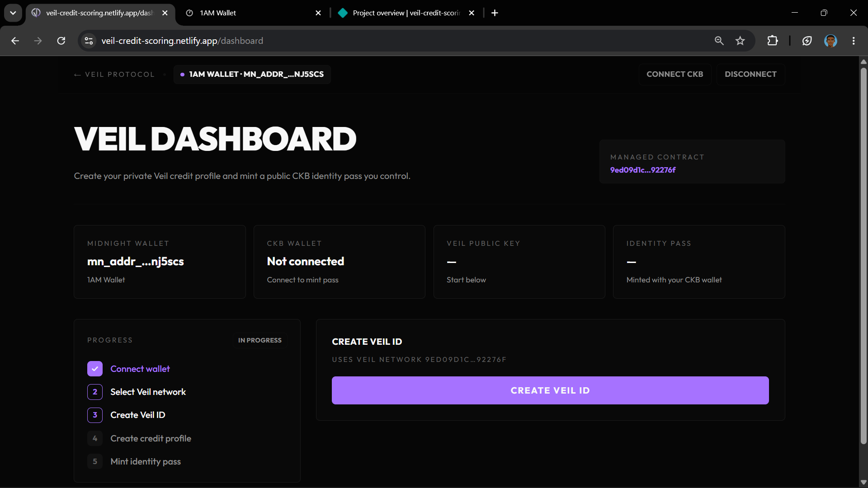Click Minted with your CKB wallet text
The image size is (868, 488).
pos(674,280)
